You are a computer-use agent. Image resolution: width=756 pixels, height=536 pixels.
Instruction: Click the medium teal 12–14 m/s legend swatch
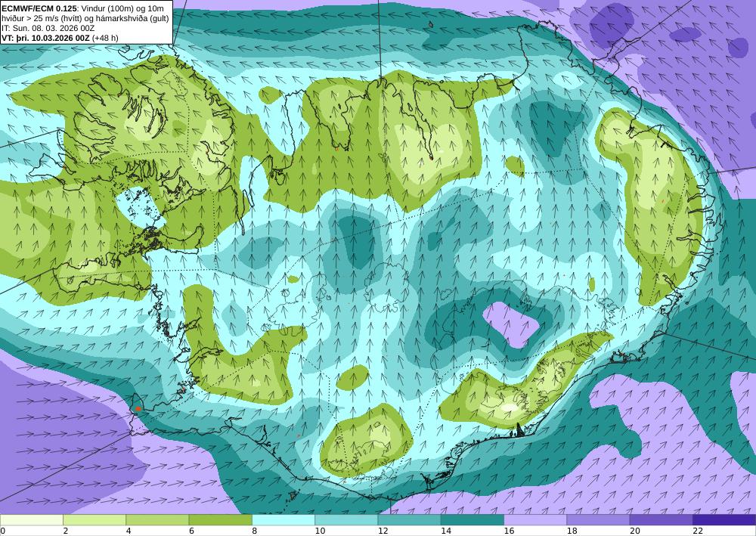point(409,520)
